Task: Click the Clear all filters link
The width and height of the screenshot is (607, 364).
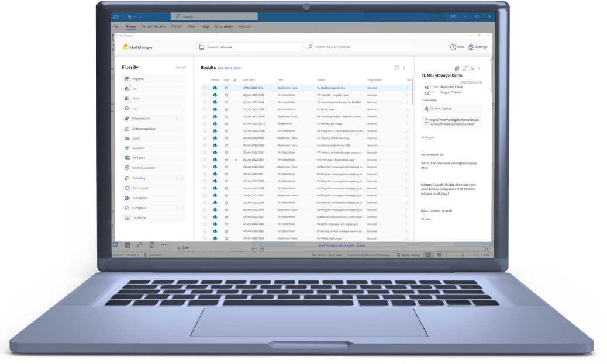Action: (x=180, y=67)
